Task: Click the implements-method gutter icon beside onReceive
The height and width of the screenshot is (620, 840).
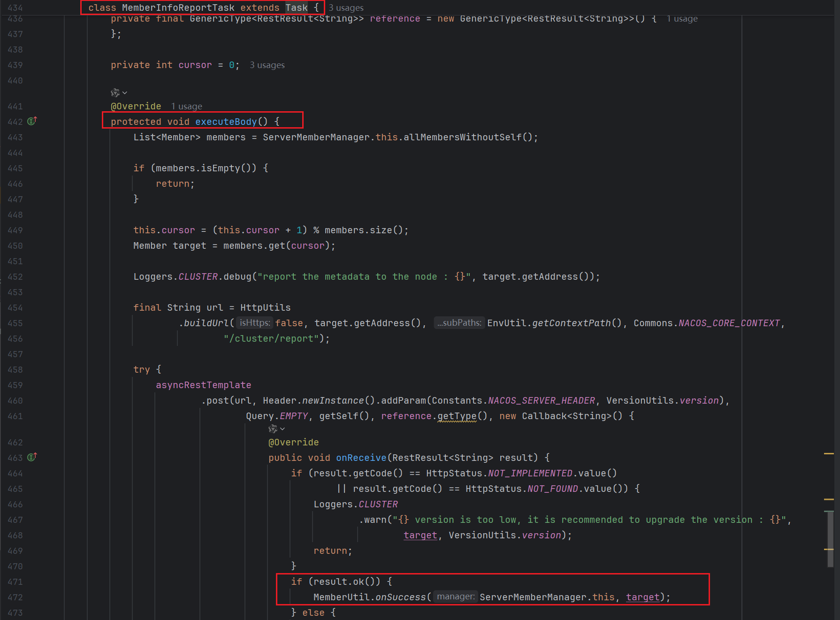Action: (x=32, y=457)
